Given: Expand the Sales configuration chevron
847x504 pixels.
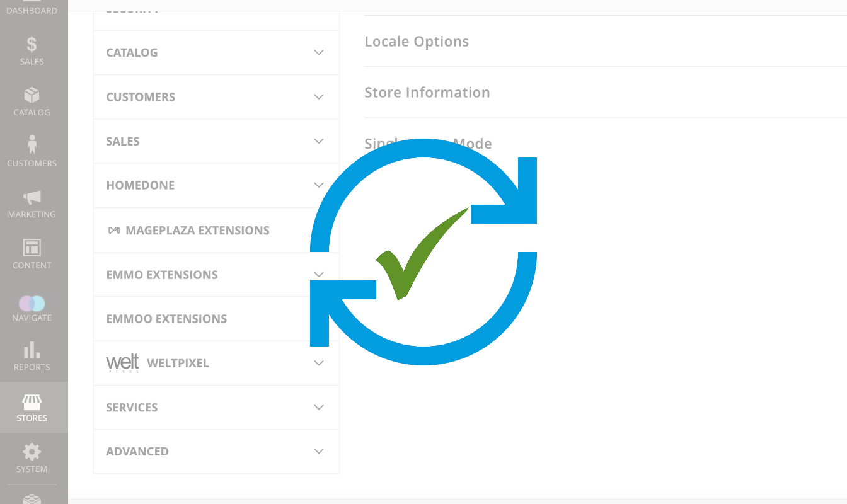Looking at the screenshot, I should (x=319, y=141).
